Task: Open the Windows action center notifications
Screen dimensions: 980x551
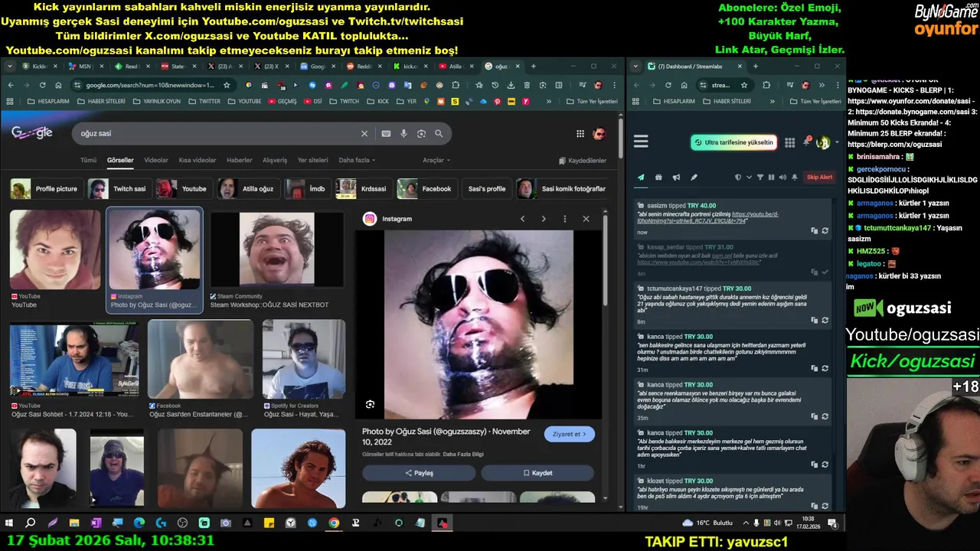Action: [832, 523]
